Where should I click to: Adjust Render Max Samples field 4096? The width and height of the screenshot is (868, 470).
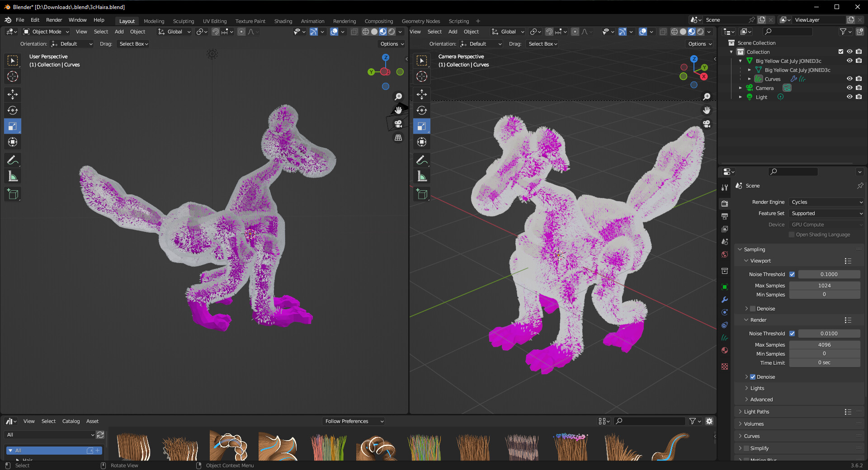coord(825,345)
